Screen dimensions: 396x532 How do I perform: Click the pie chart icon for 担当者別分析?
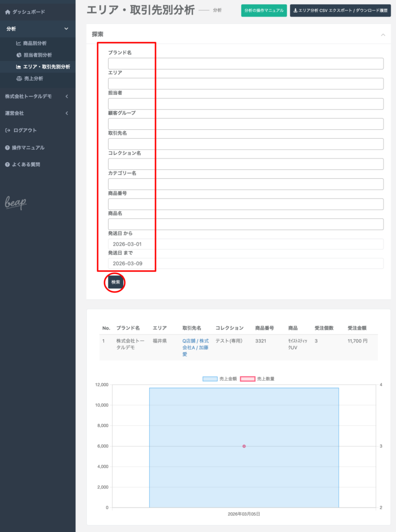(x=19, y=55)
